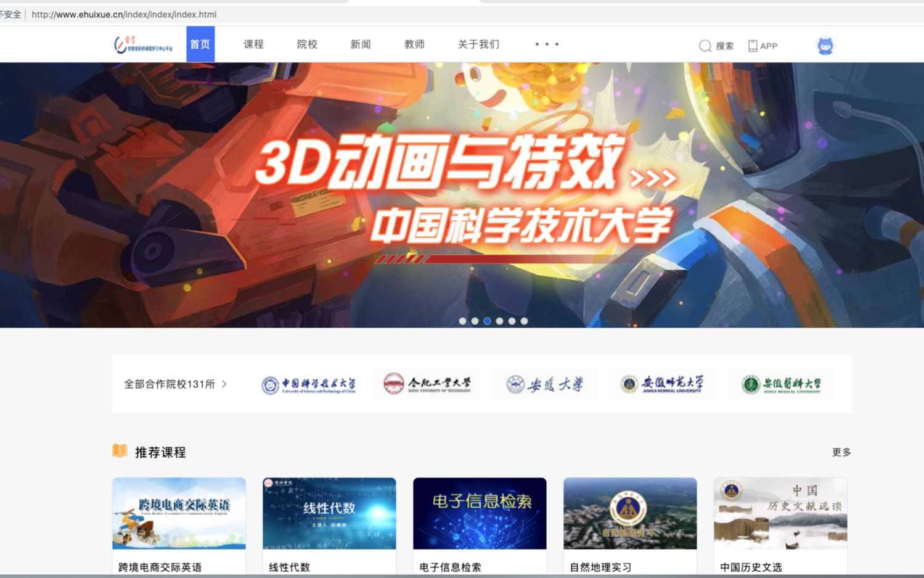Click the 线性代数 course thumbnail
This screenshot has width=924, height=578.
point(329,513)
